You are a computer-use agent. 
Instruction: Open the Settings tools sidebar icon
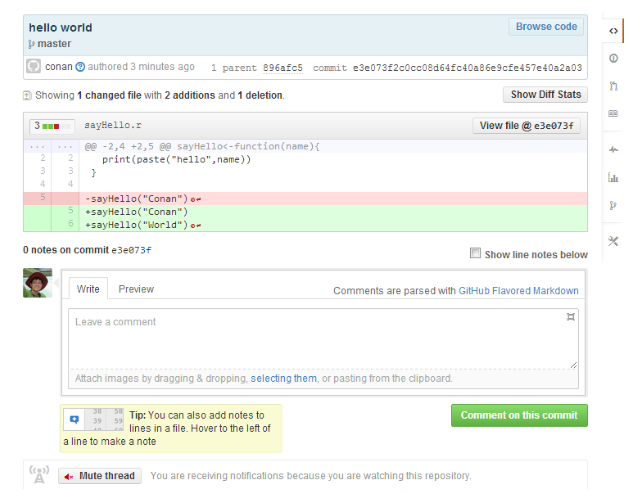click(613, 241)
